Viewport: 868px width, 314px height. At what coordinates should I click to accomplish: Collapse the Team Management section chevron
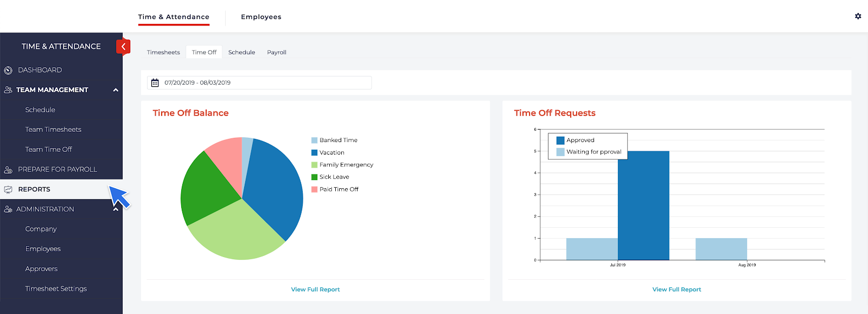pos(116,90)
